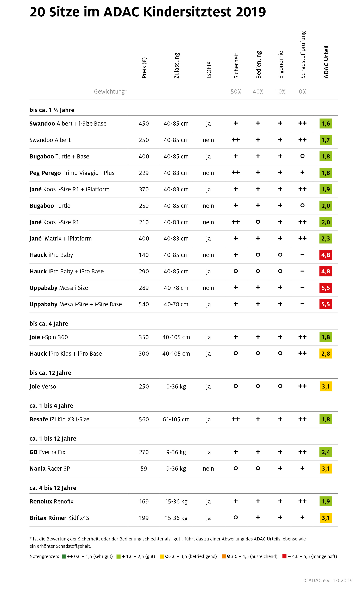
Task: Click the Sicherheit "++" rating for Peg Perego
Action: pyautogui.click(x=235, y=173)
